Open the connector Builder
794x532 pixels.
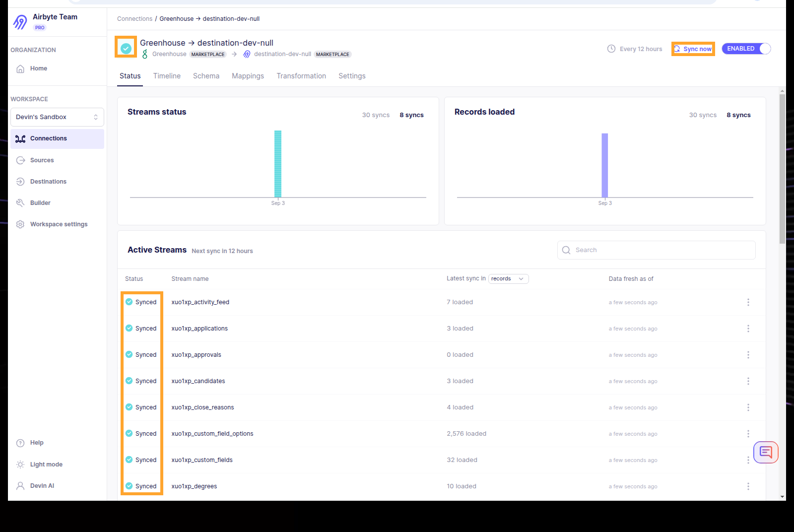point(57,203)
